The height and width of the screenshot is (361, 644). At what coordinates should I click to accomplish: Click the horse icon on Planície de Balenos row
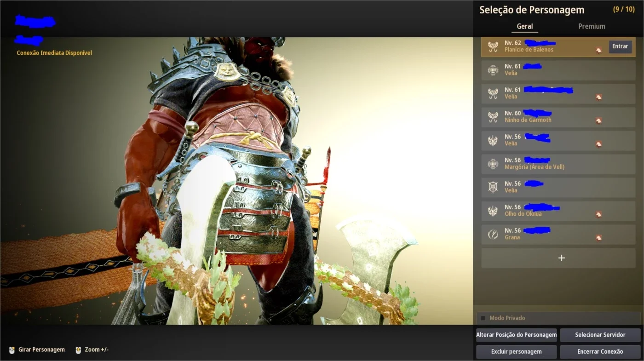pyautogui.click(x=598, y=50)
